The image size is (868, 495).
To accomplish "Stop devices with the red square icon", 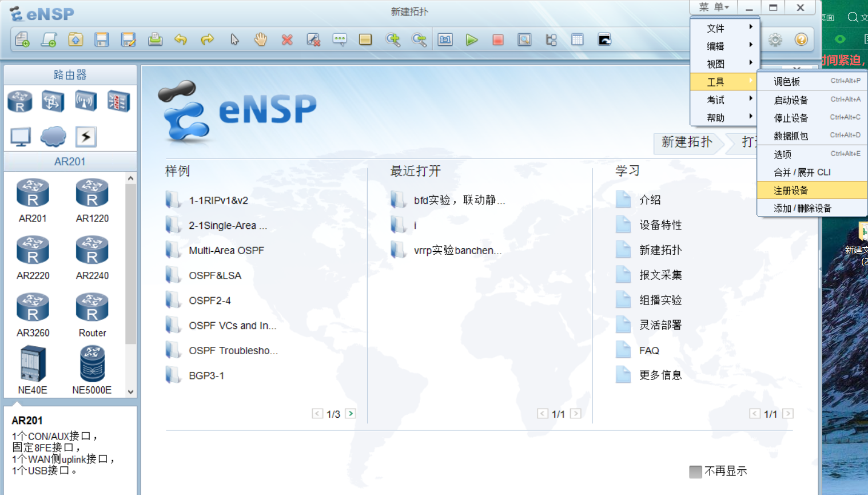I will pyautogui.click(x=497, y=39).
